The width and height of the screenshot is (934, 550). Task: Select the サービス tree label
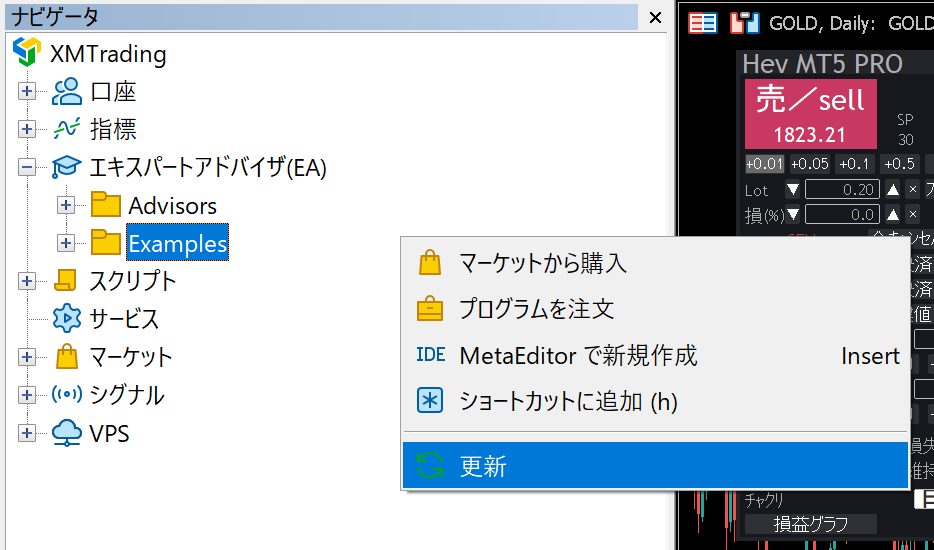pyautogui.click(x=124, y=319)
